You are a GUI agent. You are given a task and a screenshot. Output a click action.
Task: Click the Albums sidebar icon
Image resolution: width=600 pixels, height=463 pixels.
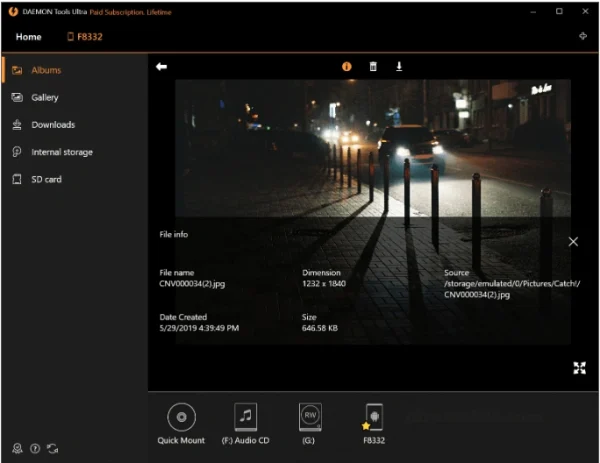pos(17,70)
